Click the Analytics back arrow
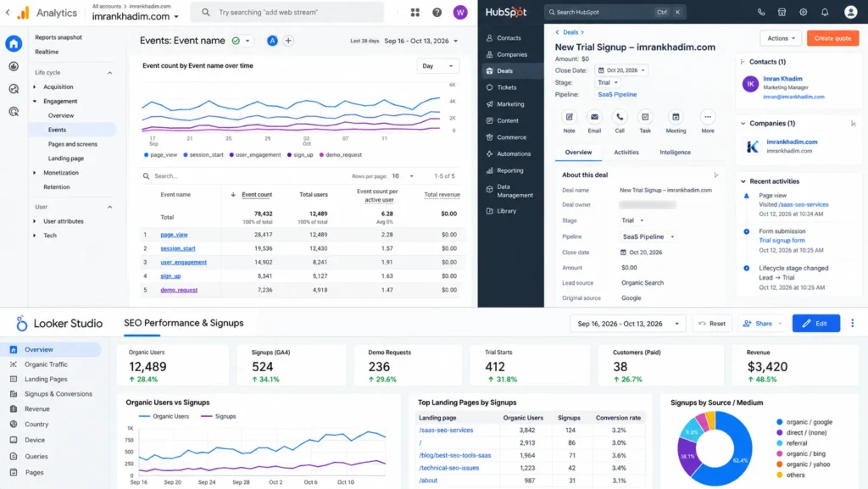Image resolution: width=868 pixels, height=489 pixels. [x=8, y=12]
